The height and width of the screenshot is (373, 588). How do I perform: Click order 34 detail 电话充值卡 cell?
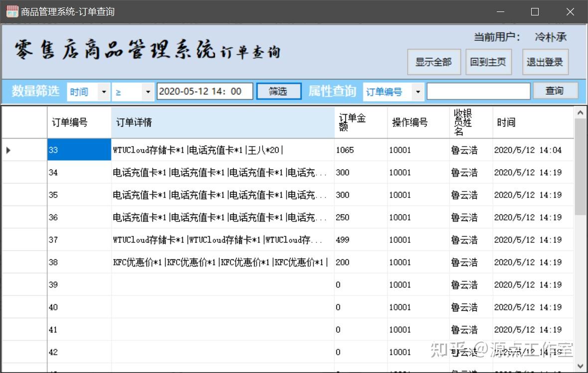click(223, 172)
